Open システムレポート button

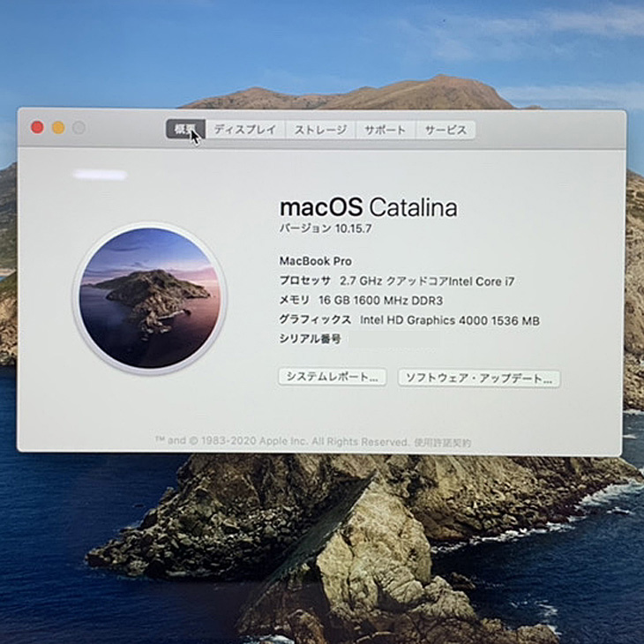(333, 377)
